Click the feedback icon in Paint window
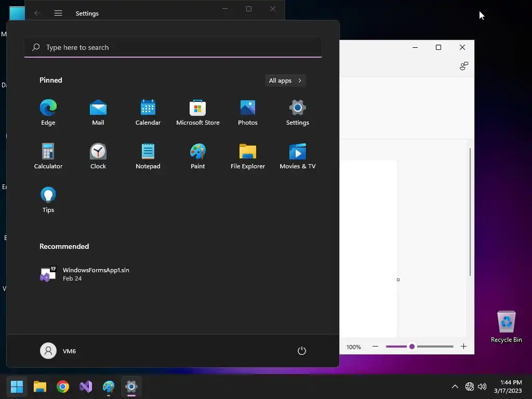Screen dimensions: 532x399 tap(464, 66)
